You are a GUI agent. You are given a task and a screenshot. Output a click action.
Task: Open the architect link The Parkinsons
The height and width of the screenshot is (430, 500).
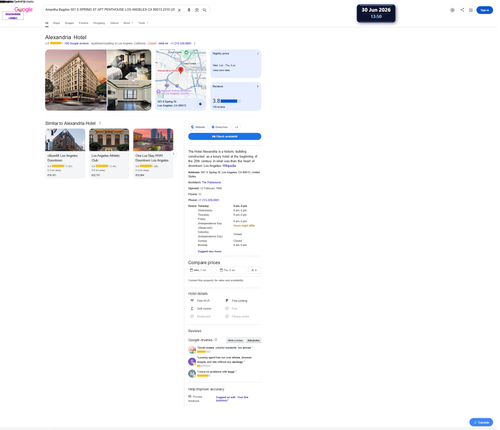(x=211, y=182)
